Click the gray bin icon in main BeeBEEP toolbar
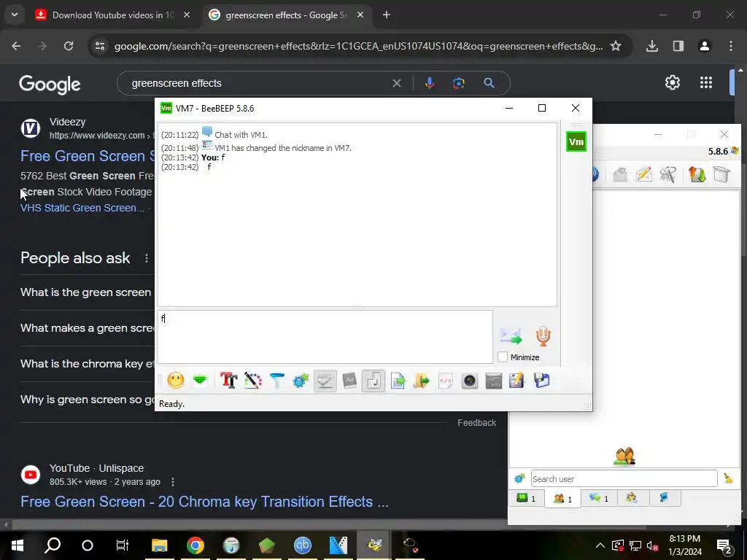747x560 pixels. coord(721,174)
